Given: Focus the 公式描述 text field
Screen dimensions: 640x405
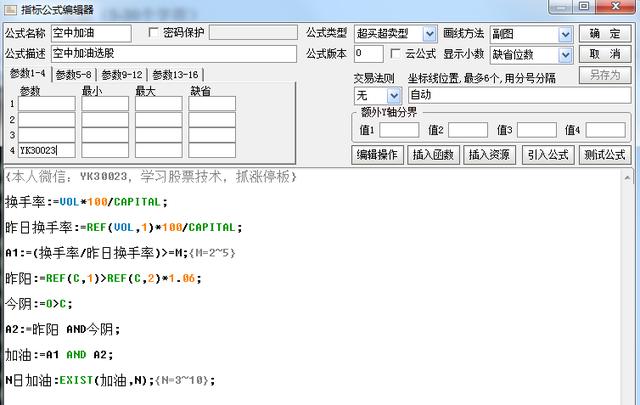Looking at the screenshot, I should click(x=172, y=54).
